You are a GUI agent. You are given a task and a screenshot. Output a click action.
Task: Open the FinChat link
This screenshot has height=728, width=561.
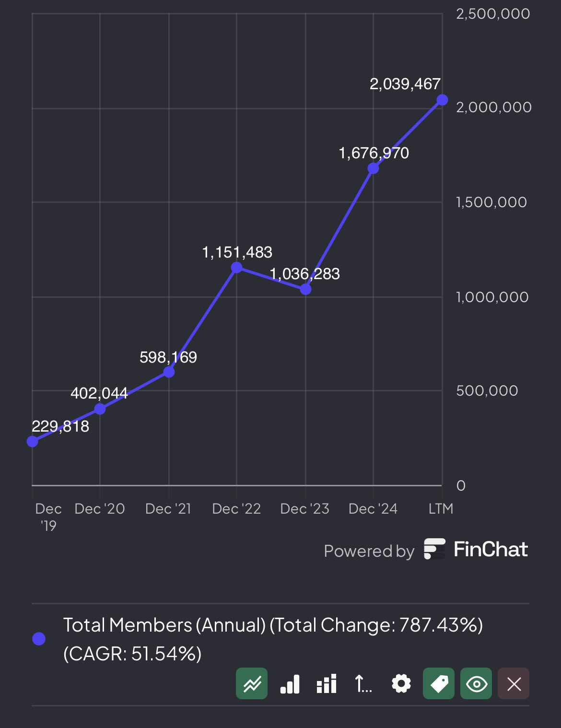tap(490, 550)
